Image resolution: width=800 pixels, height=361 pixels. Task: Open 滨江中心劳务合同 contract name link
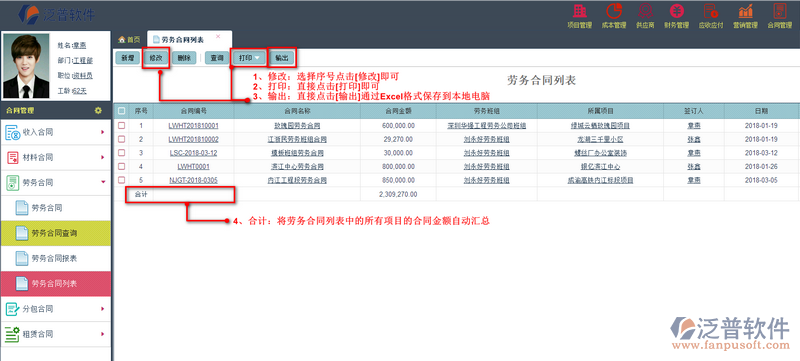(297, 167)
